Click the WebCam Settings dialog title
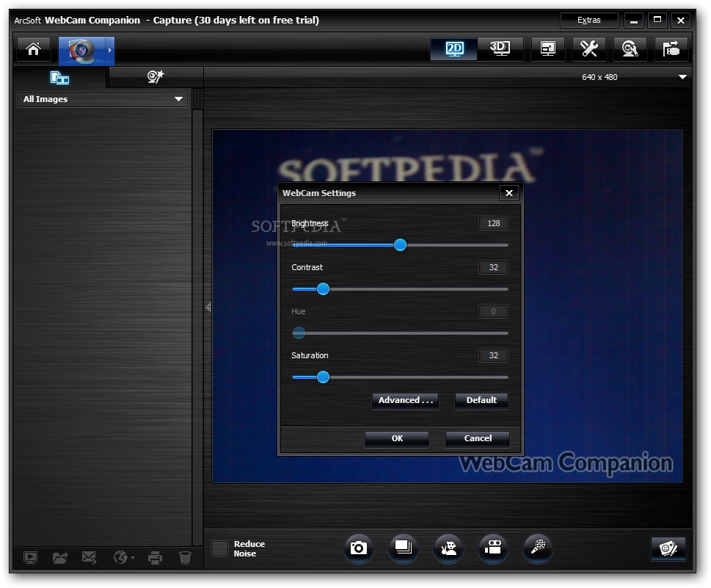Image resolution: width=711 pixels, height=588 pixels. click(x=319, y=193)
